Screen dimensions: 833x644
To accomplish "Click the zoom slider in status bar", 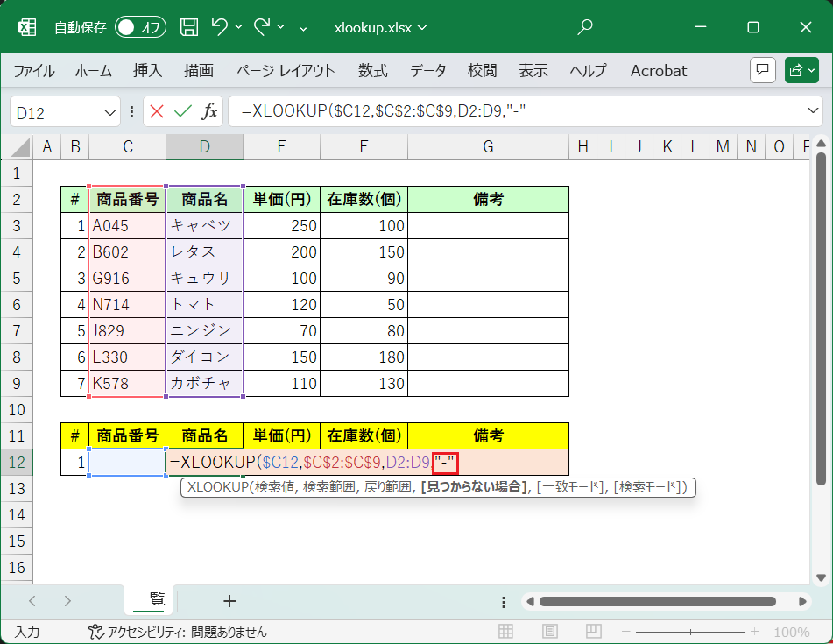I will [692, 632].
